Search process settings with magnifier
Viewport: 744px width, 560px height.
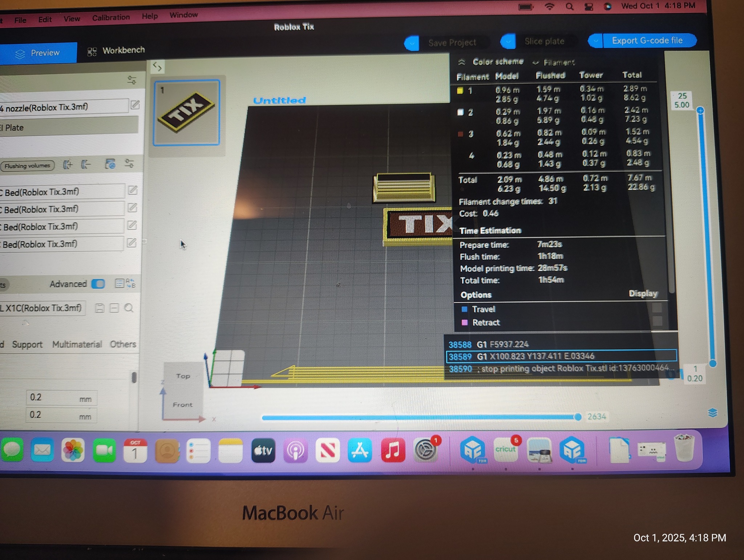[129, 308]
